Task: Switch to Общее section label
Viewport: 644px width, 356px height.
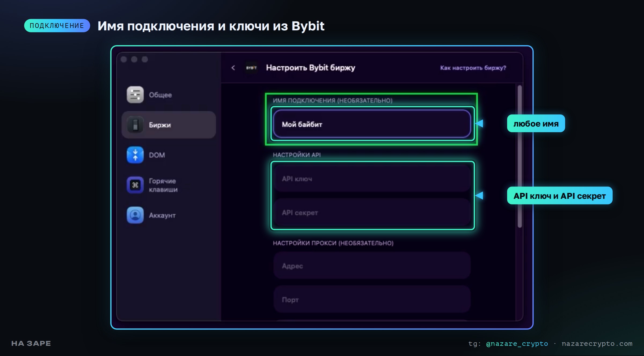Action: (160, 95)
